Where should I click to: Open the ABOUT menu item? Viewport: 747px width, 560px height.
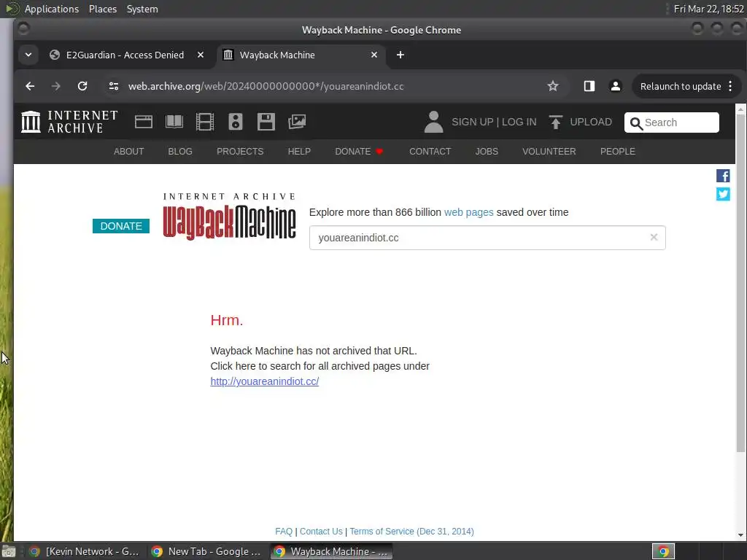coord(128,152)
